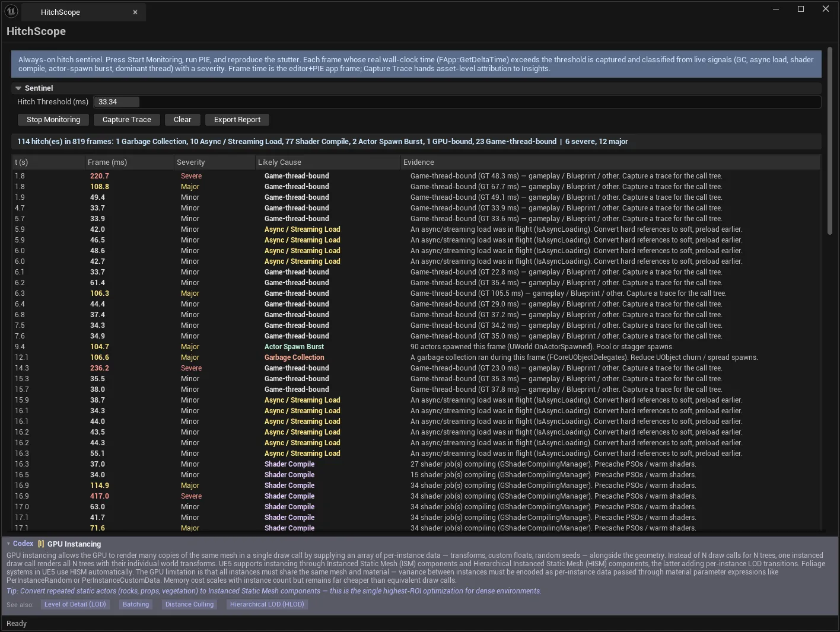The height and width of the screenshot is (632, 840).
Task: Minimize the HitchScope window
Action: coord(777,9)
